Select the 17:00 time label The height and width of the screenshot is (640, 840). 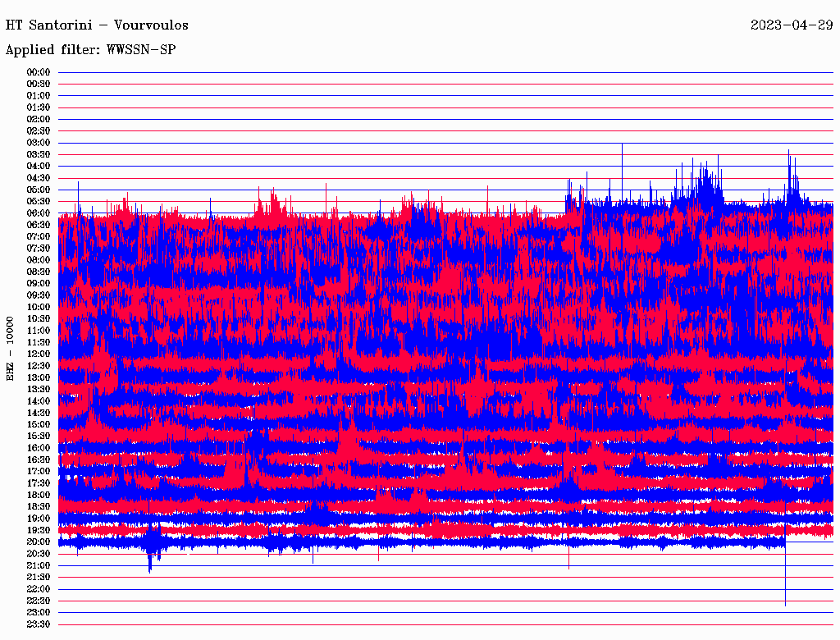pyautogui.click(x=39, y=471)
